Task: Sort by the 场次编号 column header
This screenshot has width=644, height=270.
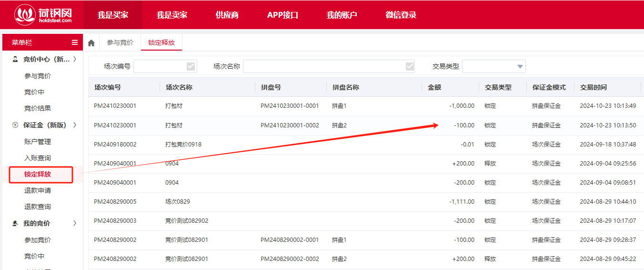Action: pos(108,87)
